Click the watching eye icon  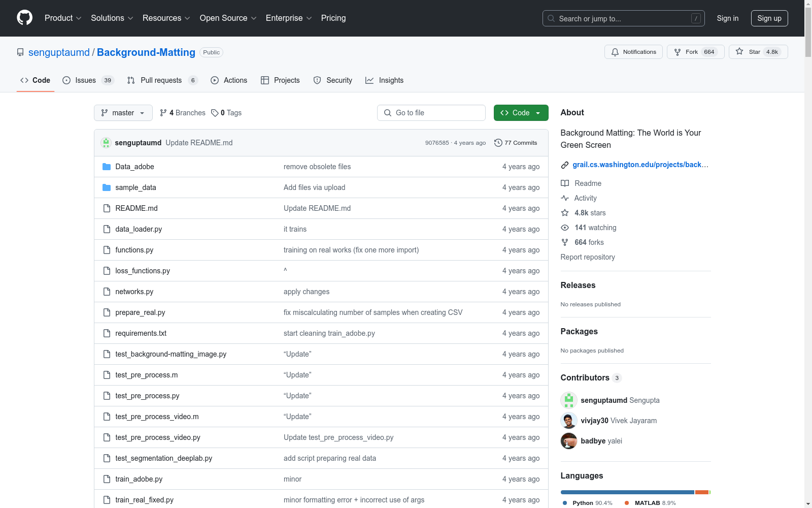click(565, 228)
